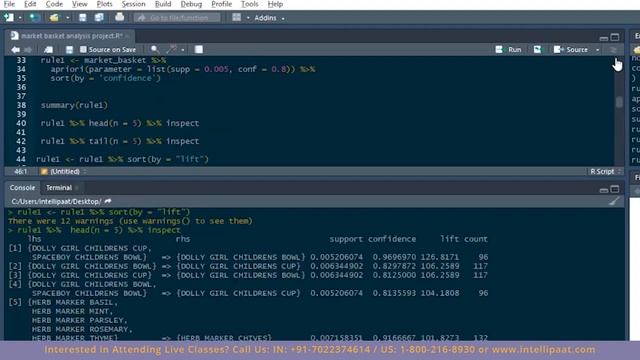640x360 pixels.
Task: Minimize the source editor pane
Action: [x=604, y=38]
